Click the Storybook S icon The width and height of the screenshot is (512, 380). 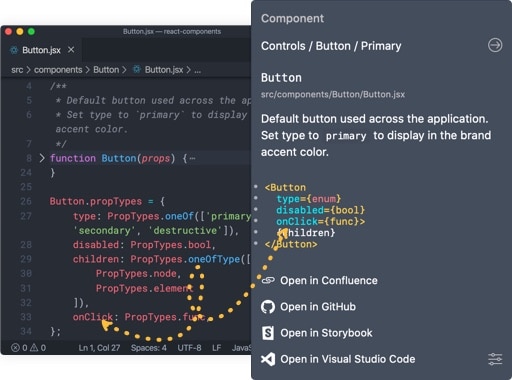[x=268, y=333]
